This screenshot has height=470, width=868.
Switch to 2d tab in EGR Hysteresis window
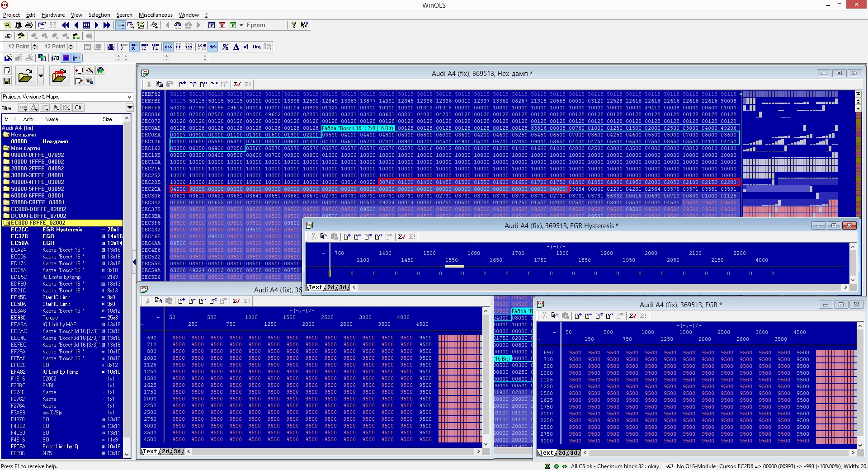pyautogui.click(x=331, y=287)
